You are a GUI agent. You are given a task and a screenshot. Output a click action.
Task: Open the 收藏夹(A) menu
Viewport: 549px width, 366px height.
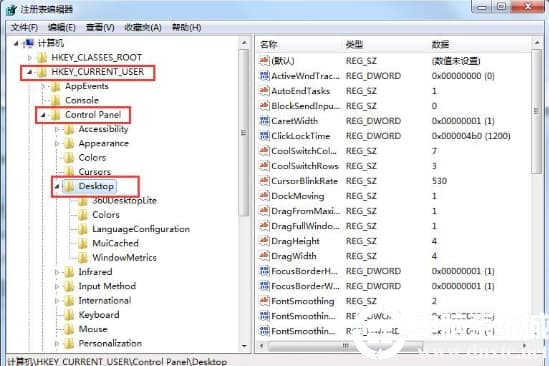[143, 27]
